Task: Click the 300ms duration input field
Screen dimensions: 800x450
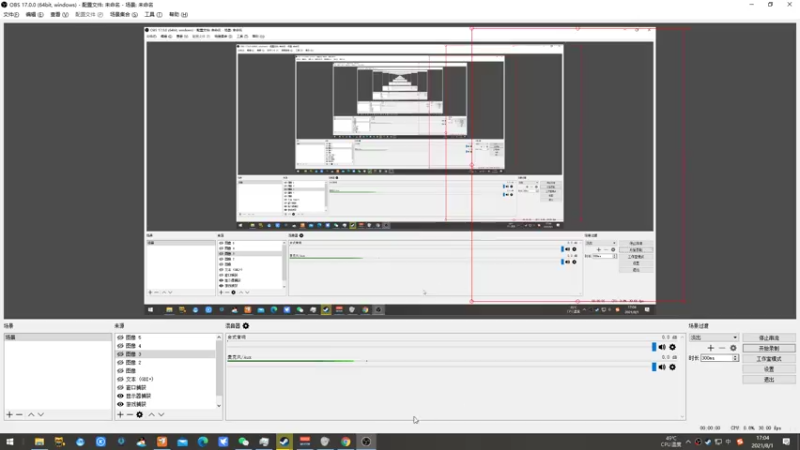Action: pos(716,358)
